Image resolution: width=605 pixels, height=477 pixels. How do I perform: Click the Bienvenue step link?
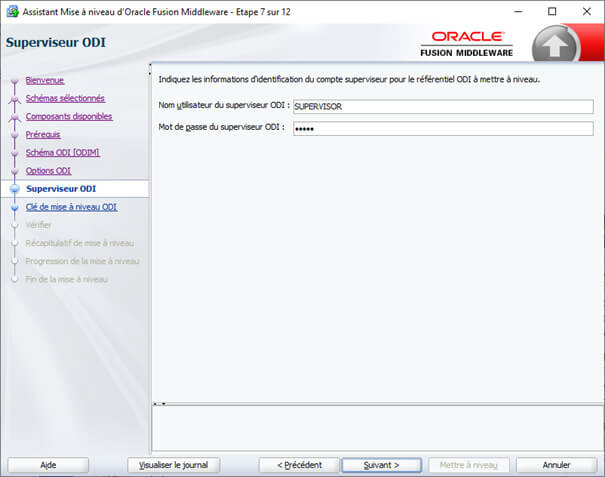click(x=45, y=80)
